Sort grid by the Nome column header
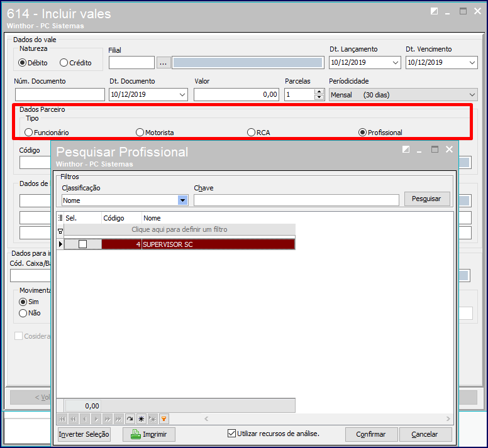 coord(218,218)
